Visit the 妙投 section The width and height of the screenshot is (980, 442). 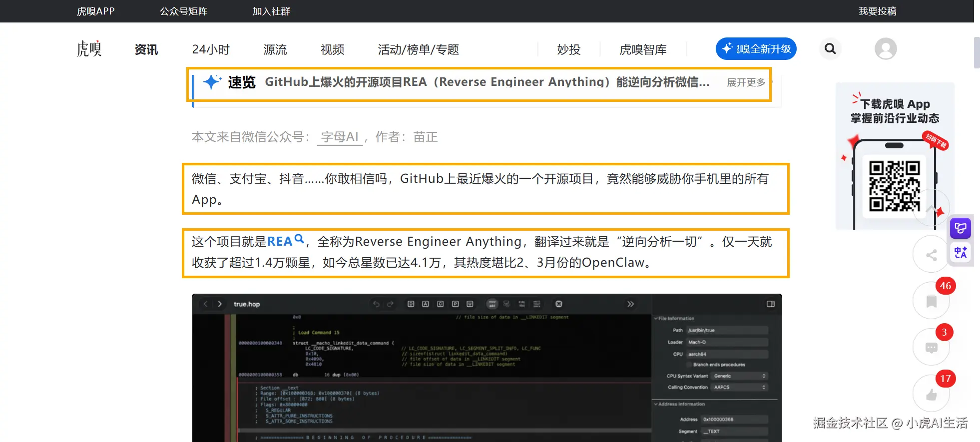click(569, 49)
